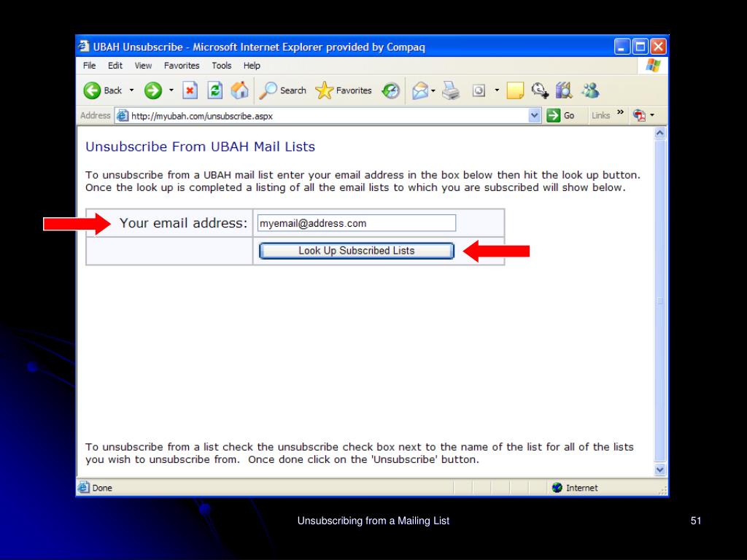747x560 pixels.
Task: Click the Go button
Action: point(561,115)
